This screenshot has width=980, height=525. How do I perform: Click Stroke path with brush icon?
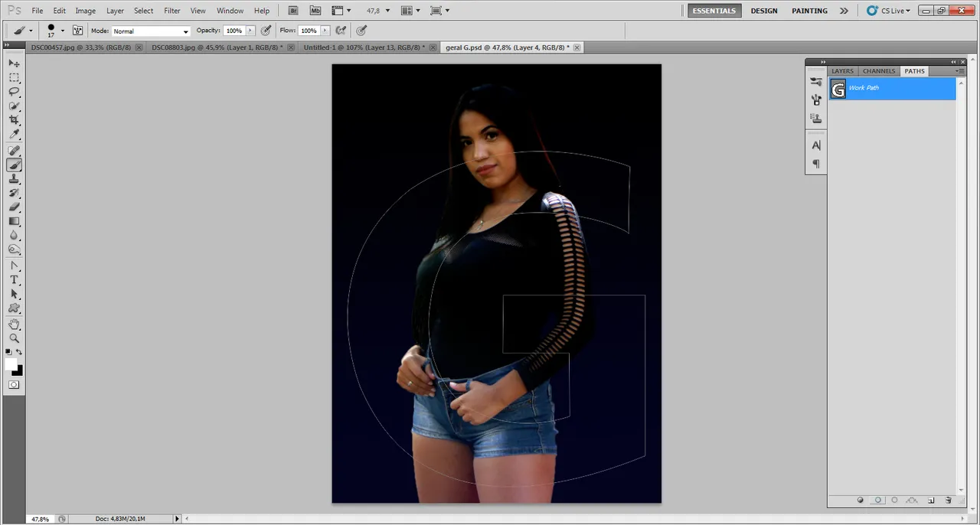point(877,501)
